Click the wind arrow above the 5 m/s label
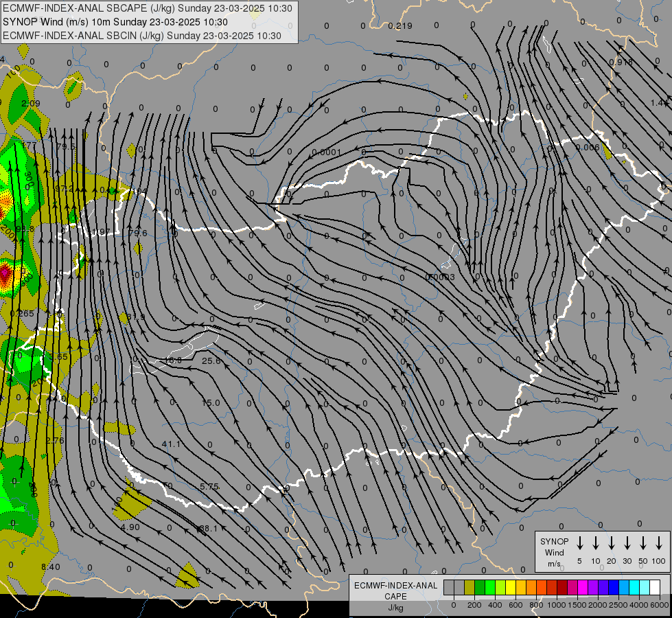Screen dimensions: 672x618 tap(580, 543)
